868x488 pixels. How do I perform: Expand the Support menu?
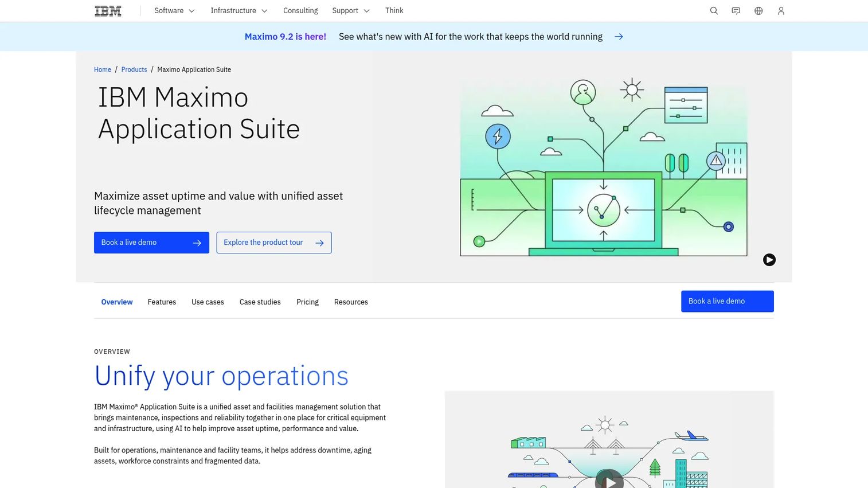(351, 11)
